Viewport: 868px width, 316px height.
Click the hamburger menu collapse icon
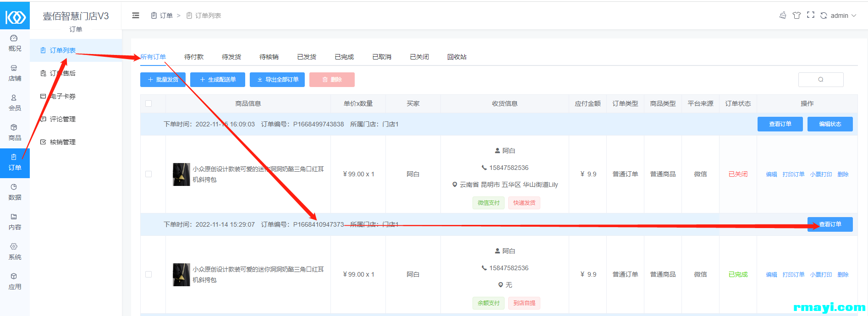pyautogui.click(x=136, y=16)
